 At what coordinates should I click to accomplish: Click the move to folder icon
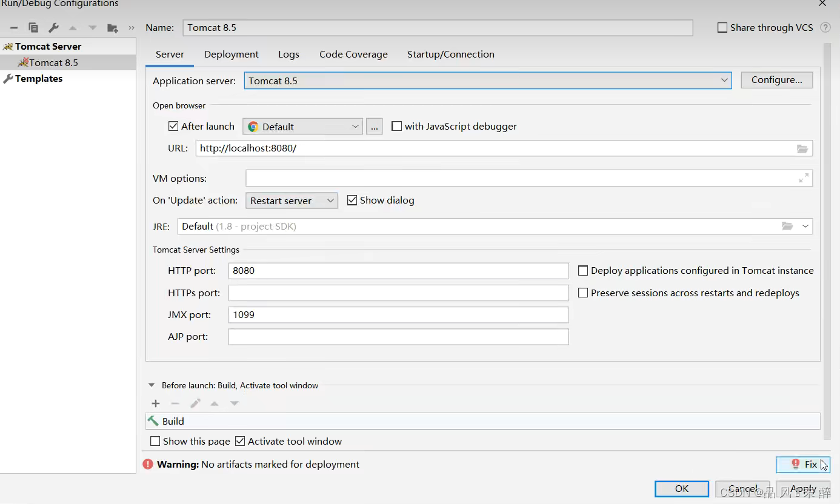tap(112, 28)
